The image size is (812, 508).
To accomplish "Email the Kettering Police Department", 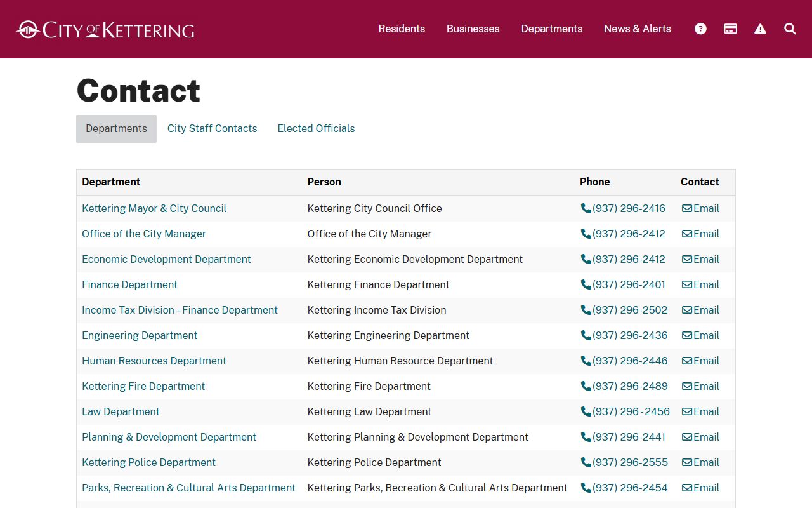I will point(700,462).
